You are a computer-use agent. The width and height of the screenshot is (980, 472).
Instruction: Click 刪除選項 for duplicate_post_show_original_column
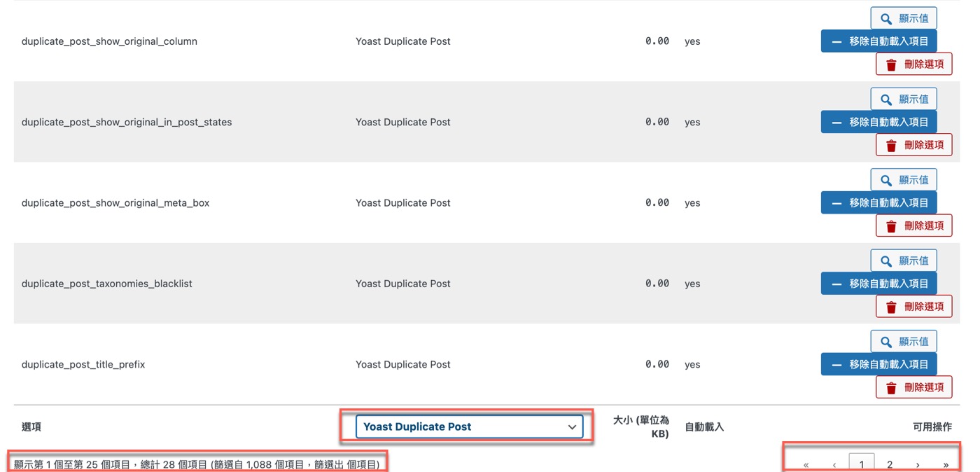(x=914, y=64)
